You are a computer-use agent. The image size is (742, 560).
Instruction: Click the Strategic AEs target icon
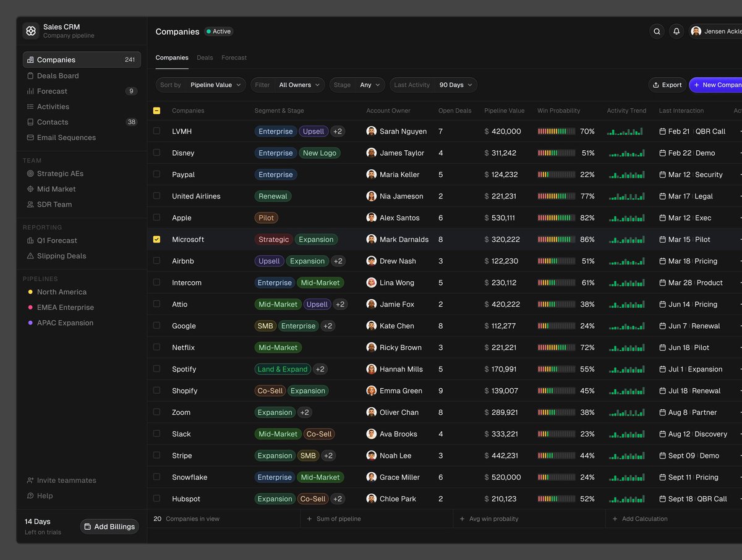(30, 174)
